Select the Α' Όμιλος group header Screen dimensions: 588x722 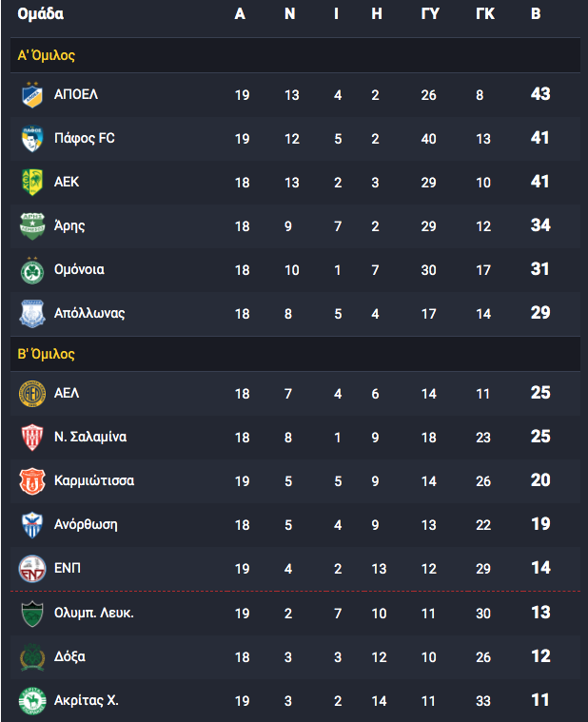tap(295, 55)
